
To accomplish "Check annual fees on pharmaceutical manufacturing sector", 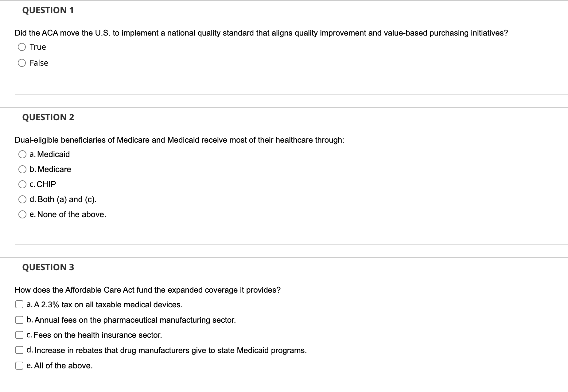I will (x=19, y=319).
